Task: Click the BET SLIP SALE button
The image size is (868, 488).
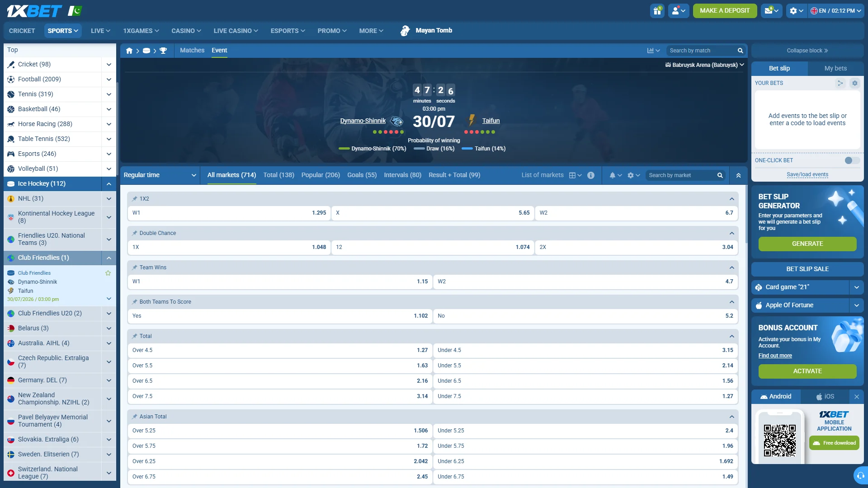Action: coord(807,269)
